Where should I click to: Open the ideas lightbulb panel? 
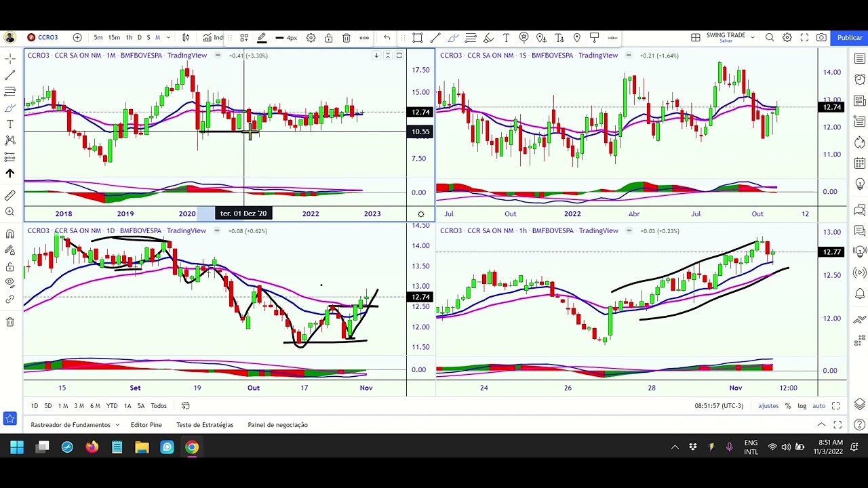coord(860,184)
